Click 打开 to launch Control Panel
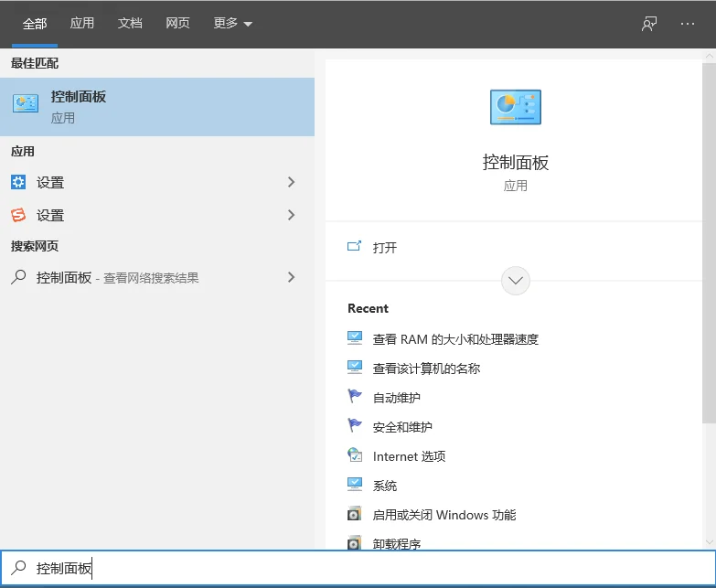The width and height of the screenshot is (716, 588). pyautogui.click(x=385, y=247)
